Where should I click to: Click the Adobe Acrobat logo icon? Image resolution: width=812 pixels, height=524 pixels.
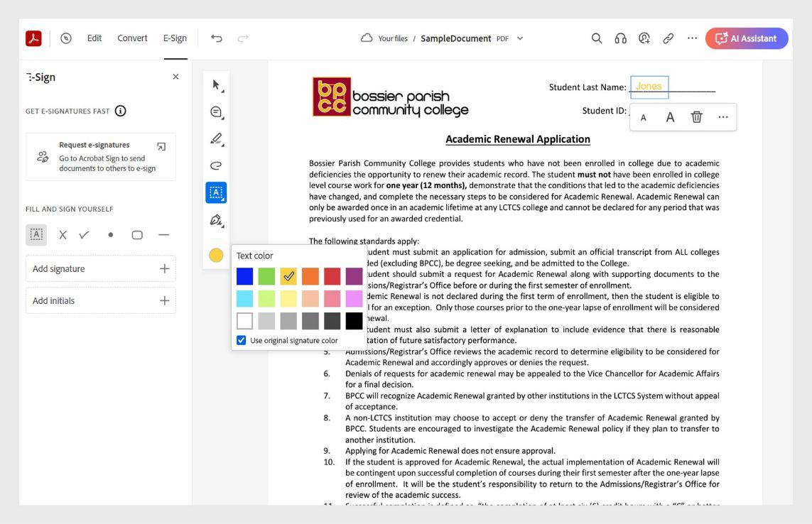coord(33,38)
